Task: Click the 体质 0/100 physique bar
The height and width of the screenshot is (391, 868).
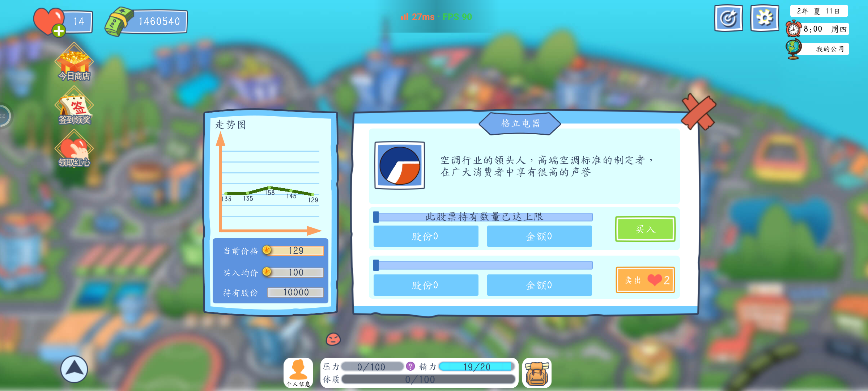Action: coord(428,379)
